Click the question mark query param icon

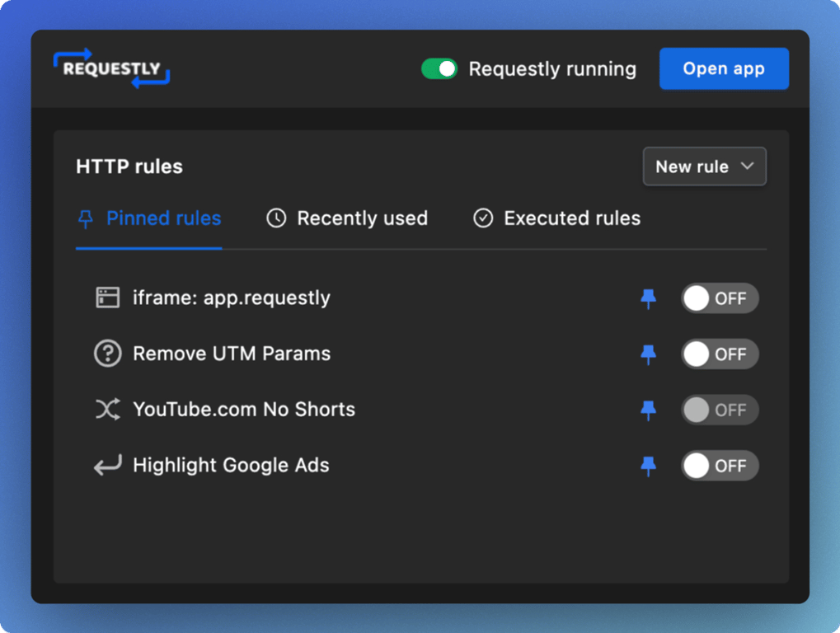click(x=108, y=354)
